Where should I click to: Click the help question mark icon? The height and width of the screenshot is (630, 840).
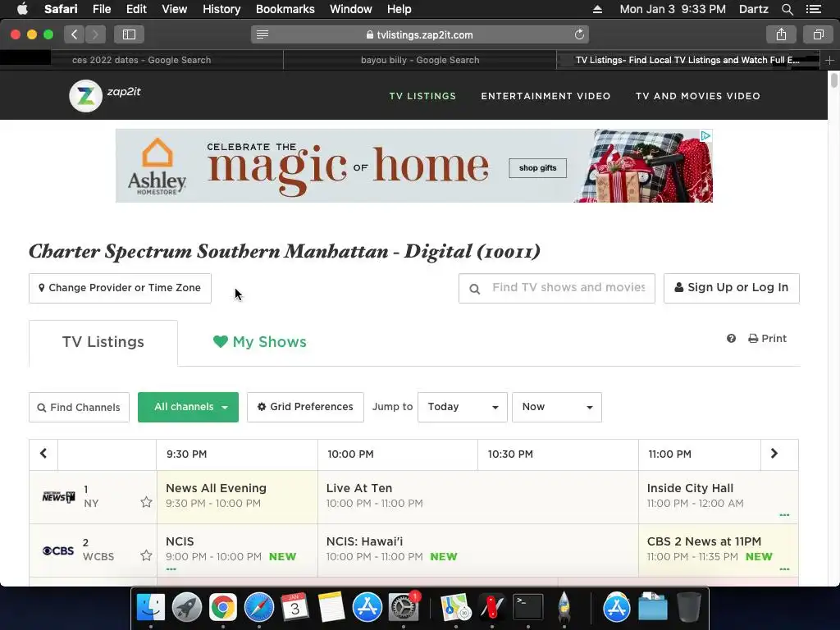pos(731,339)
